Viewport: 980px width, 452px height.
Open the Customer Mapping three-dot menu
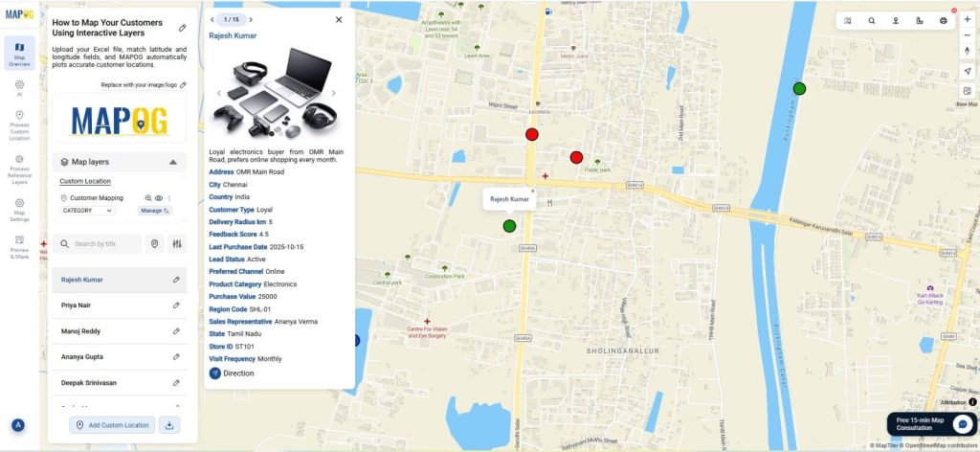tap(168, 198)
